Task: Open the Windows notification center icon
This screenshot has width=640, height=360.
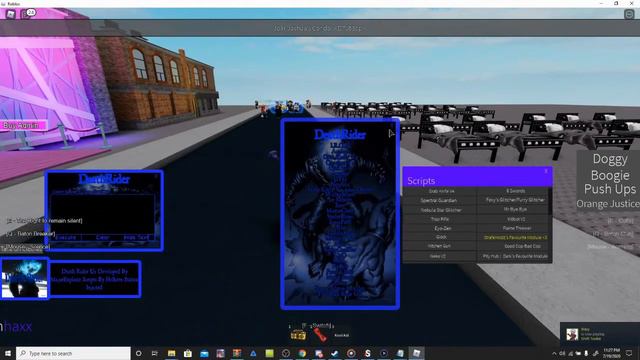Action: (x=629, y=353)
